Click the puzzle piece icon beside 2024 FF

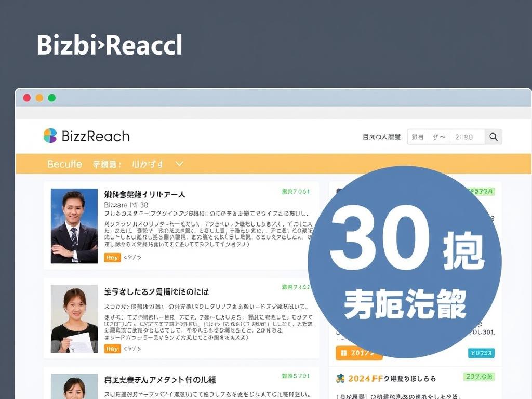340,379
